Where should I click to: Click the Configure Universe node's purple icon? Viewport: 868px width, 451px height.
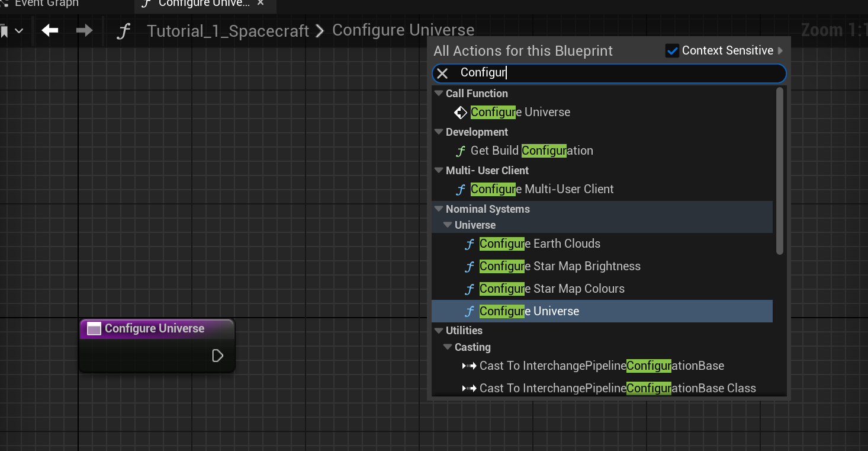coord(94,329)
